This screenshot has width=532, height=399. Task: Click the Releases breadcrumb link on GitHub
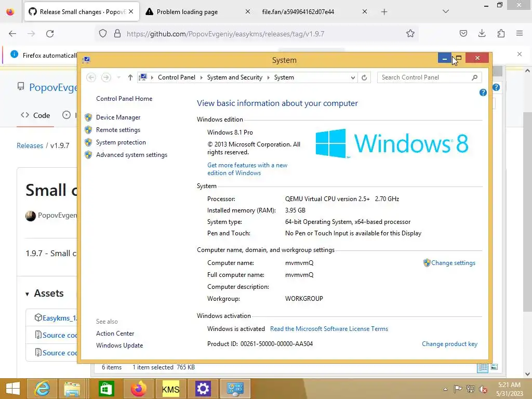pyautogui.click(x=30, y=146)
